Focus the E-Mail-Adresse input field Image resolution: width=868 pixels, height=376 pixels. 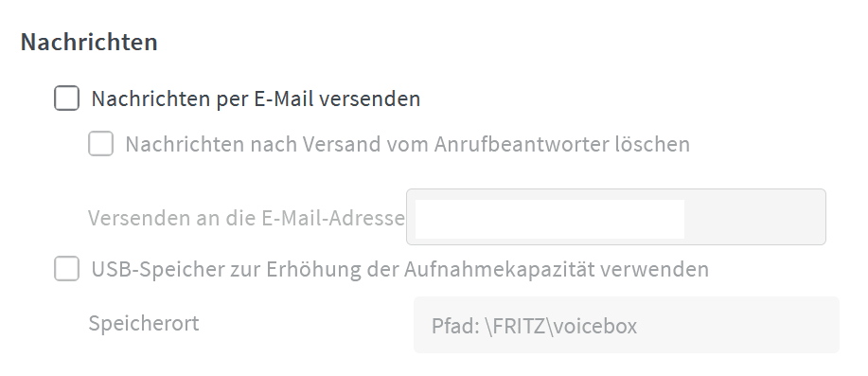click(615, 217)
